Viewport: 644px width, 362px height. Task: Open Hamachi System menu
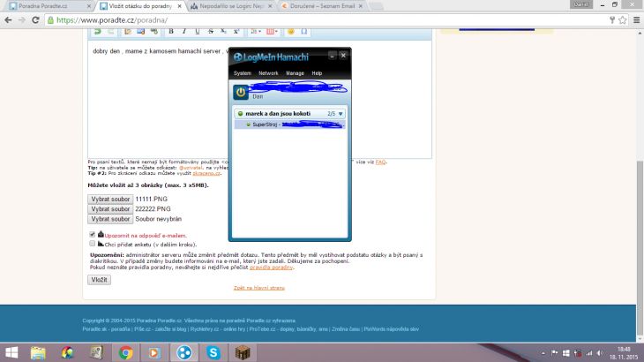pos(242,73)
